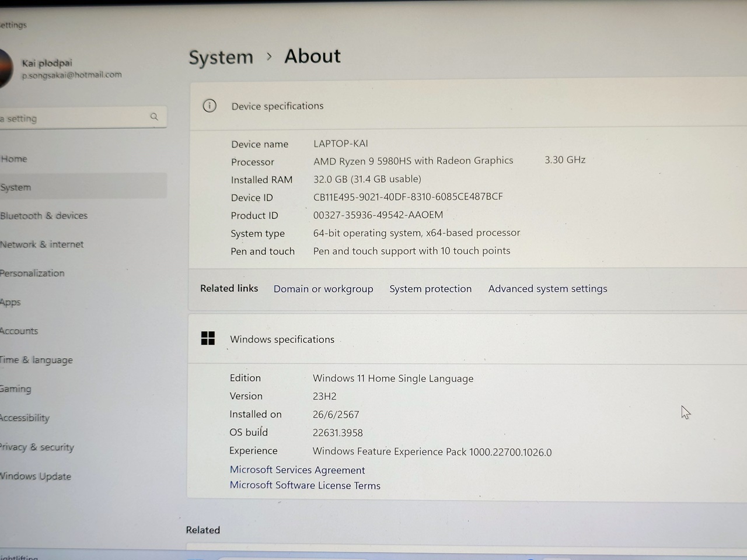Viewport: 747px width, 560px height.
Task: Click the Domain or workgroup link
Action: [323, 289]
